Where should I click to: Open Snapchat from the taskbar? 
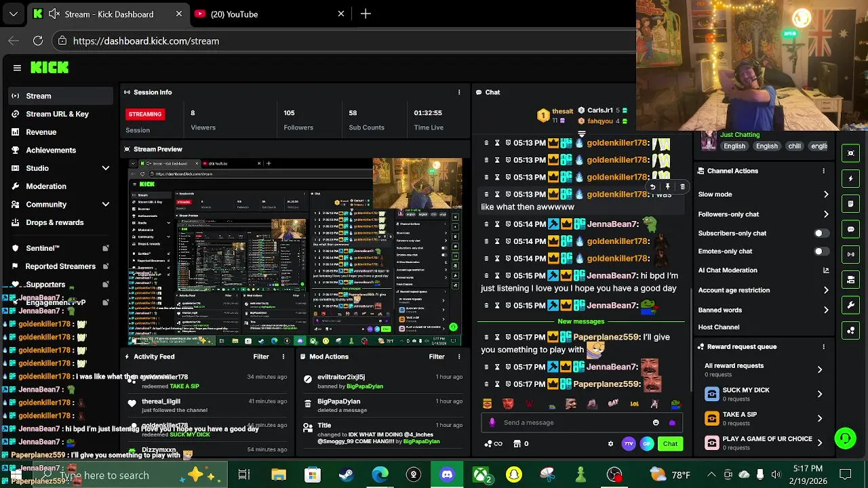[514, 474]
